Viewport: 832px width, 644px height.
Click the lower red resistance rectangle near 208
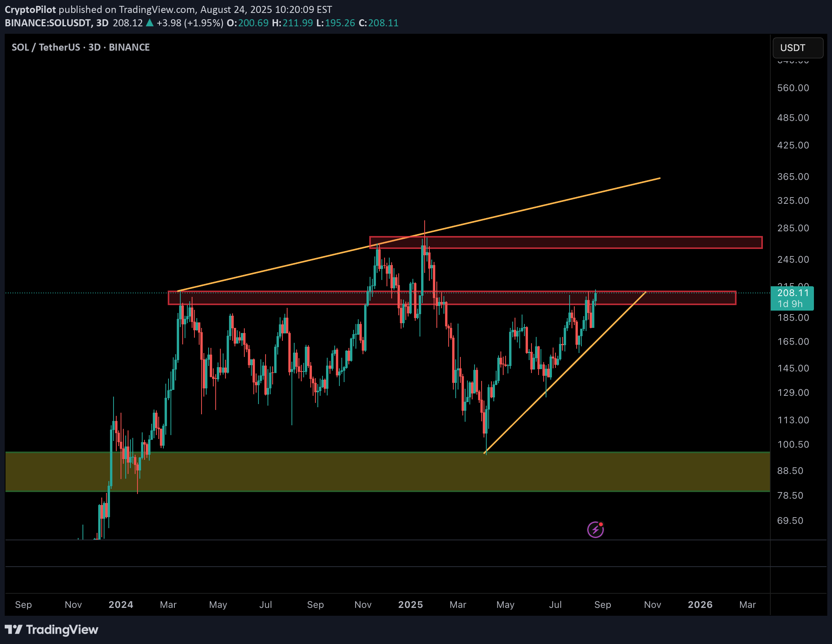click(x=452, y=298)
